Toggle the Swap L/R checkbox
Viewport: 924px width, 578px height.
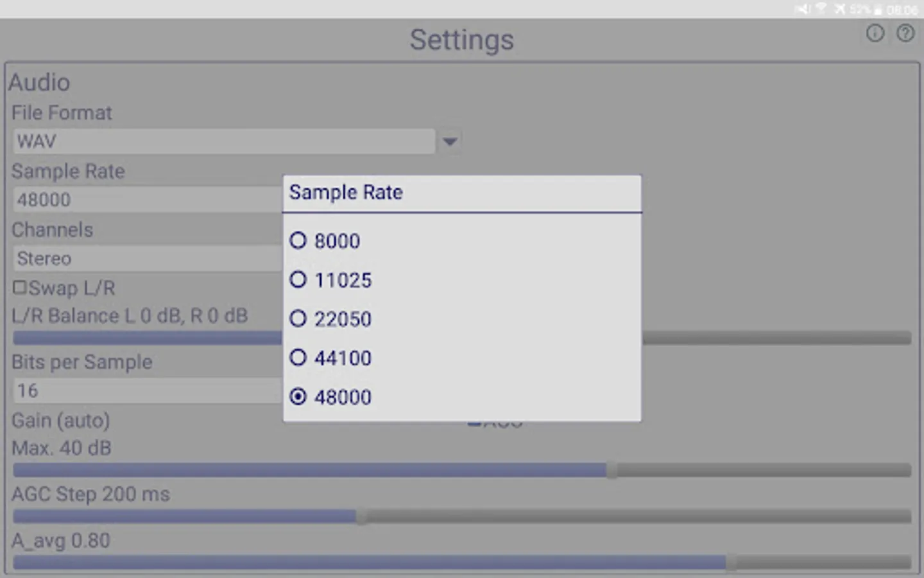[x=20, y=288]
